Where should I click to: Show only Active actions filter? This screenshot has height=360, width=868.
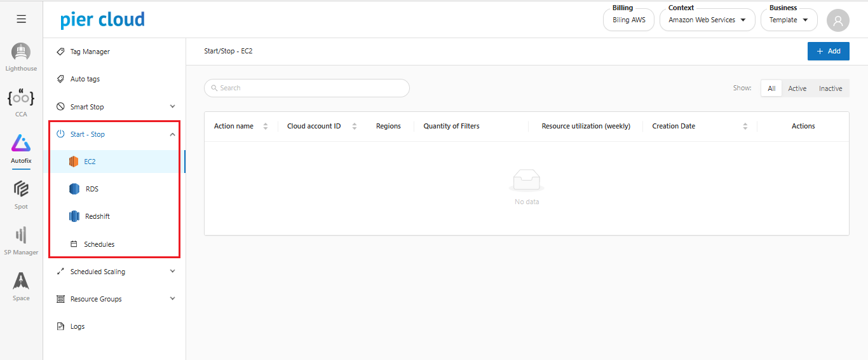pos(797,88)
